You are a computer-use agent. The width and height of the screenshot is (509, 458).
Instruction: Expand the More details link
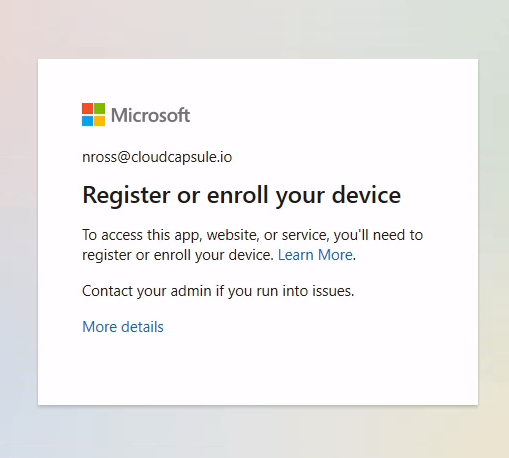(x=123, y=327)
